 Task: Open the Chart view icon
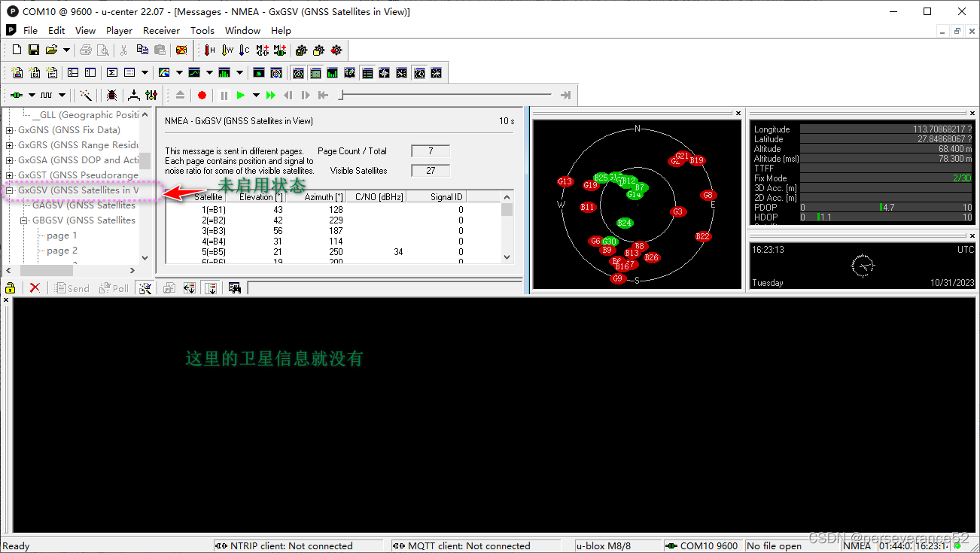coord(194,72)
